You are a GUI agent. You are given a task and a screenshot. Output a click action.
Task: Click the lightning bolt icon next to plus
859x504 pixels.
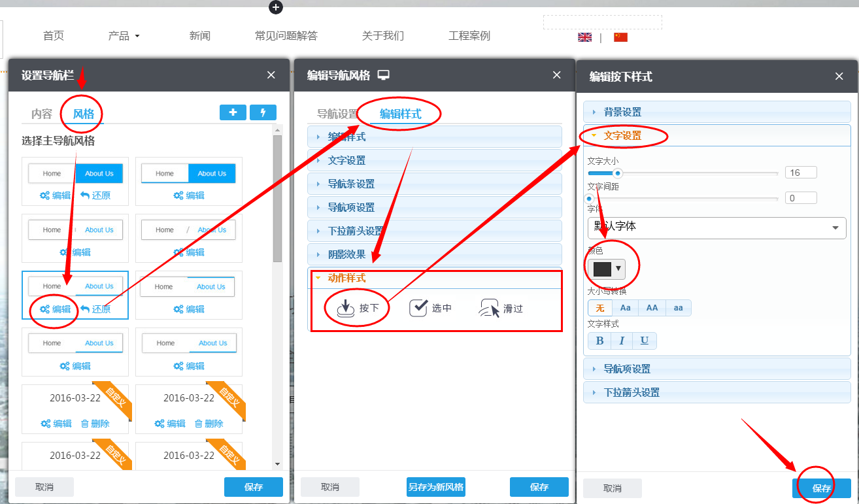263,112
